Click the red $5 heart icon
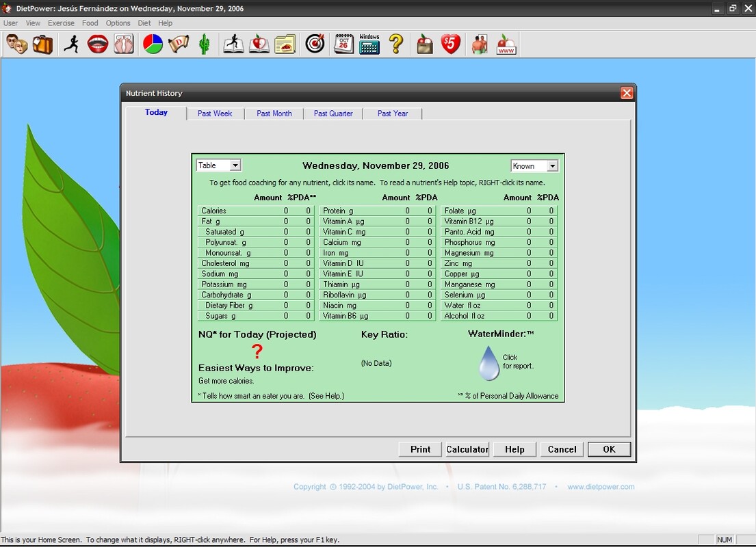 [451, 44]
